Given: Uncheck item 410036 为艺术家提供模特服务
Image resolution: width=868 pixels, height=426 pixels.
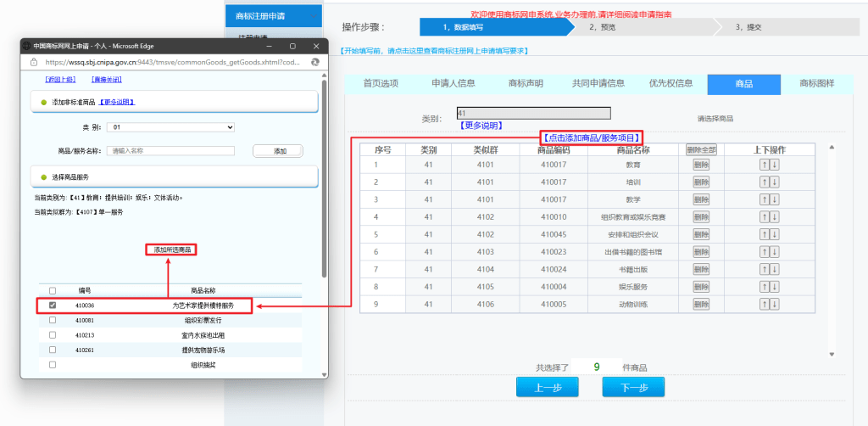Looking at the screenshot, I should click(x=53, y=305).
